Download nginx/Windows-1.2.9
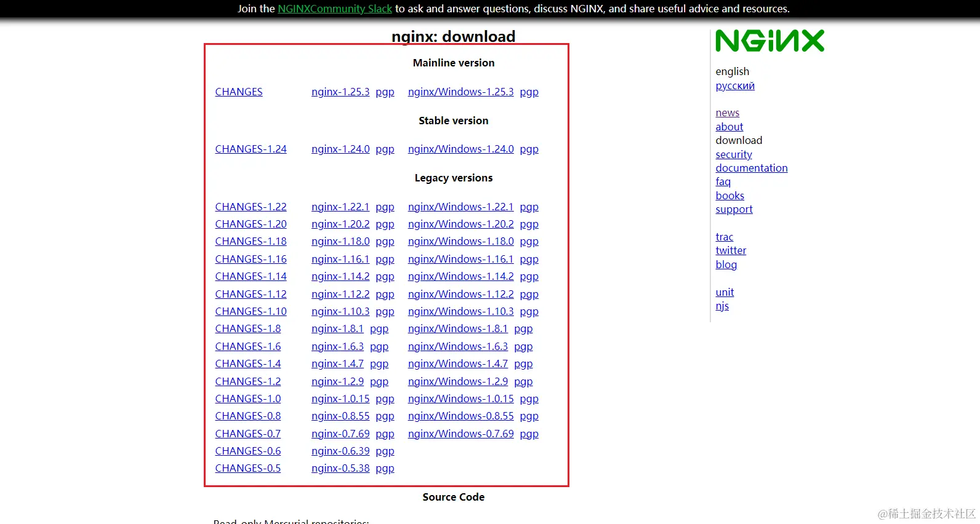 coord(457,381)
